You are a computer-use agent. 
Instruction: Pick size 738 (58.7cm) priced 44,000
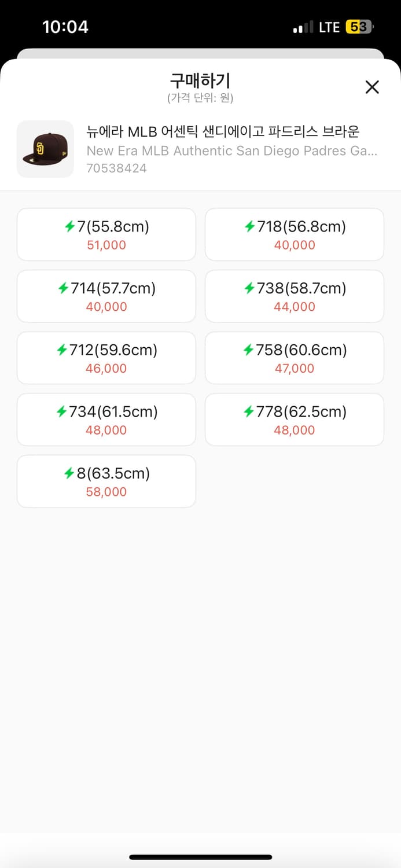[295, 296]
